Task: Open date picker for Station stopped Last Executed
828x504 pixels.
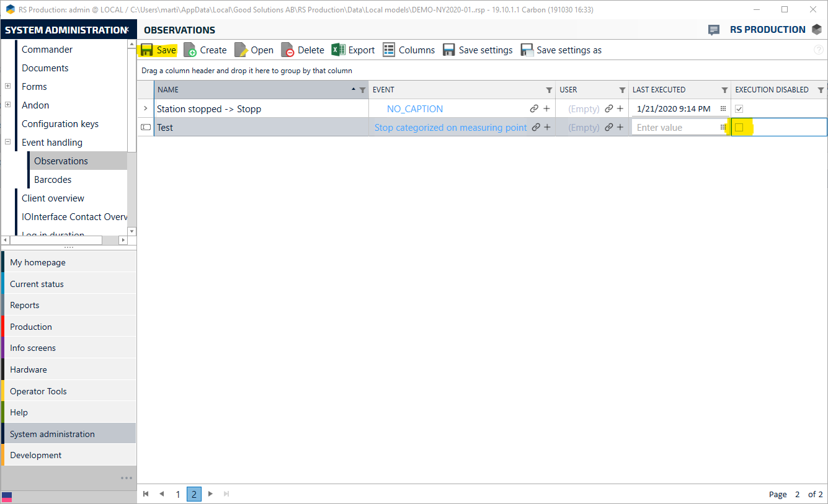Action: pos(723,109)
